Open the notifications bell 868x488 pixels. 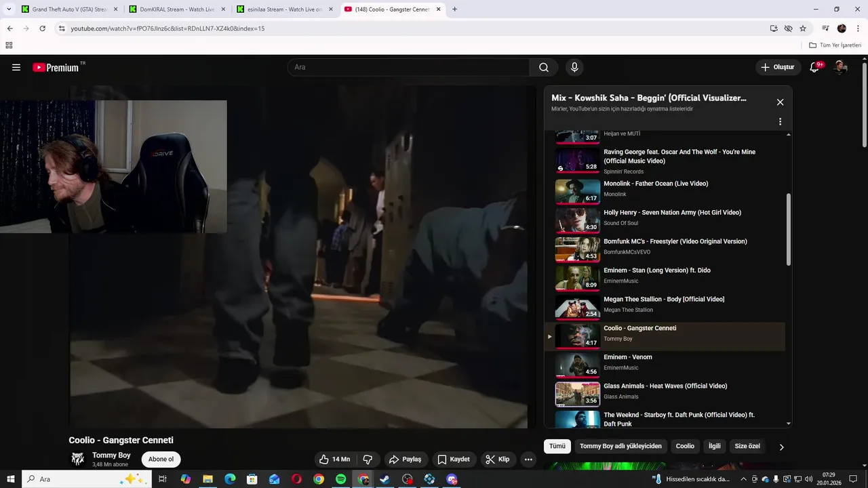click(815, 67)
